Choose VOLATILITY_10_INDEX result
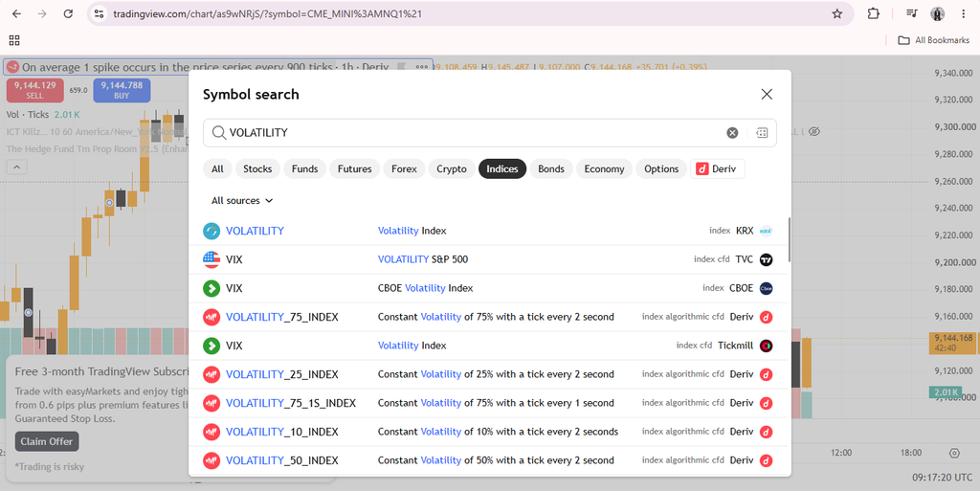Image resolution: width=980 pixels, height=491 pixels. tap(489, 432)
